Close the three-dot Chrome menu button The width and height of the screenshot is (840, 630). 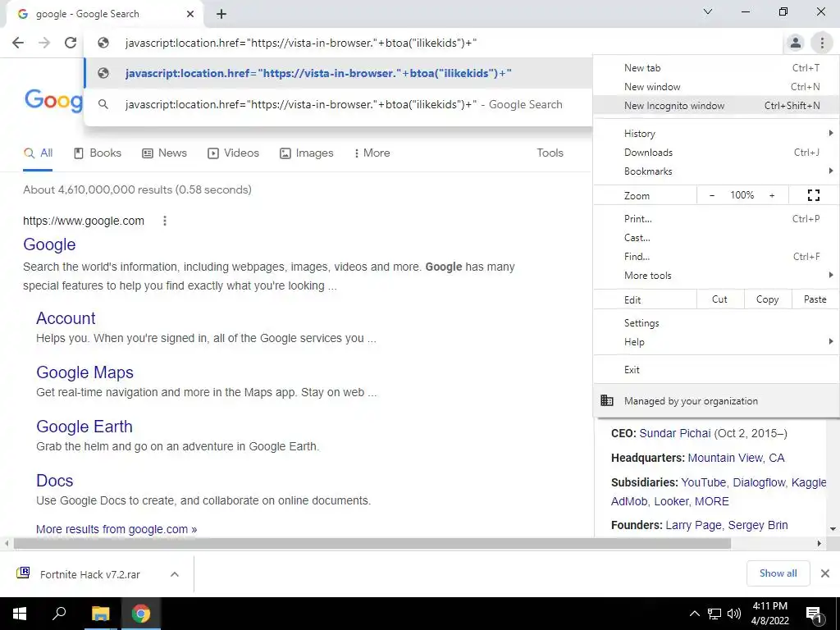click(x=822, y=43)
